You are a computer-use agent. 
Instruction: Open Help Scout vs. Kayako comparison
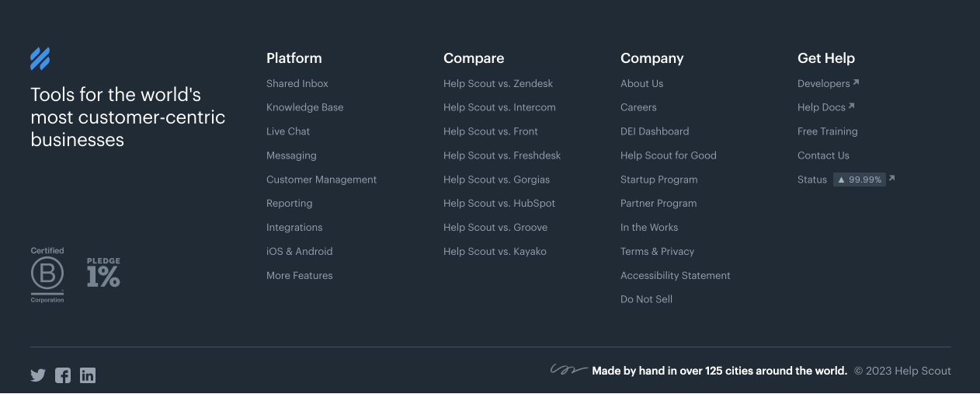(495, 252)
